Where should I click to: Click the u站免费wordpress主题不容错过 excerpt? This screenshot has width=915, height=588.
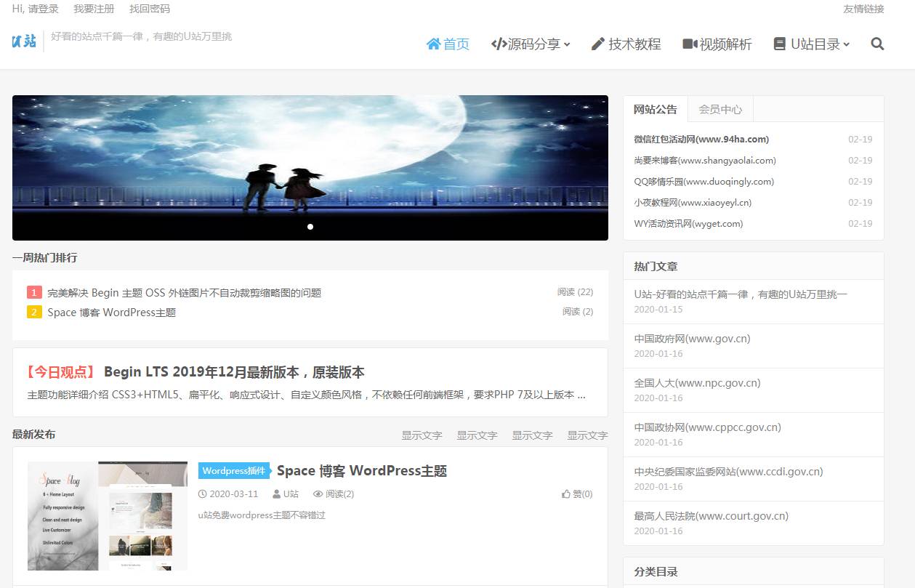[262, 515]
